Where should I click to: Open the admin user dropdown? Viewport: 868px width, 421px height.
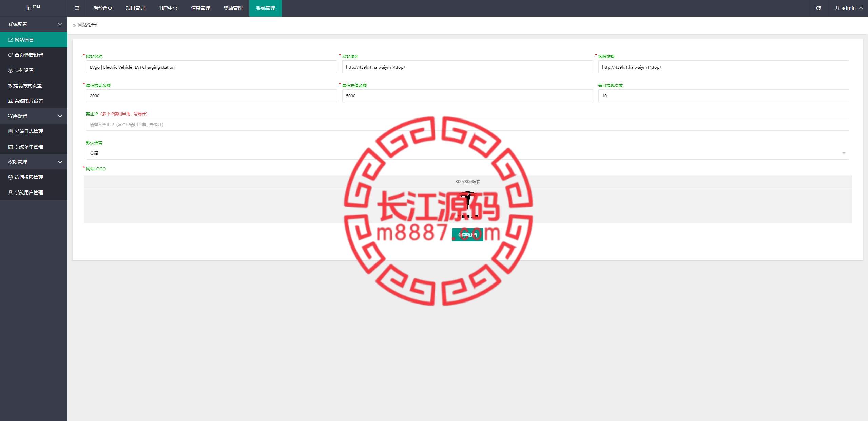click(x=849, y=8)
